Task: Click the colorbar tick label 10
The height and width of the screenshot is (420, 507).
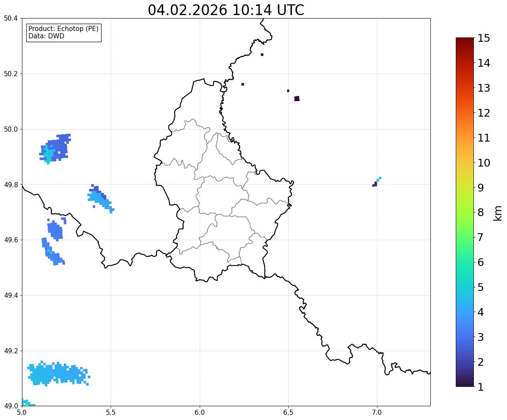Action: tap(484, 163)
